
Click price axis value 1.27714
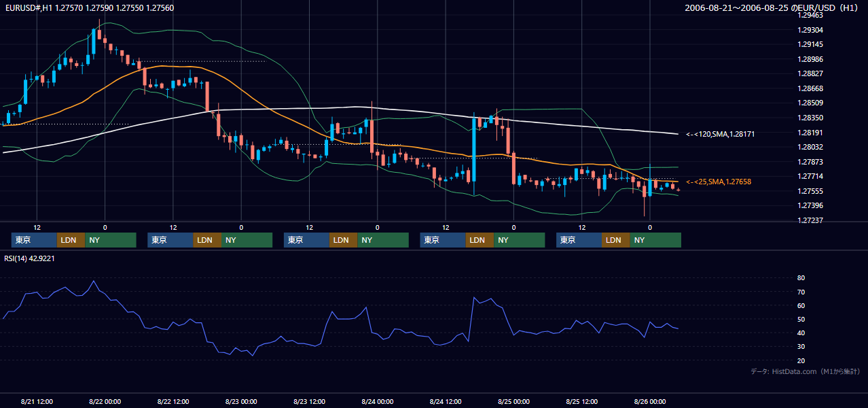coord(810,176)
